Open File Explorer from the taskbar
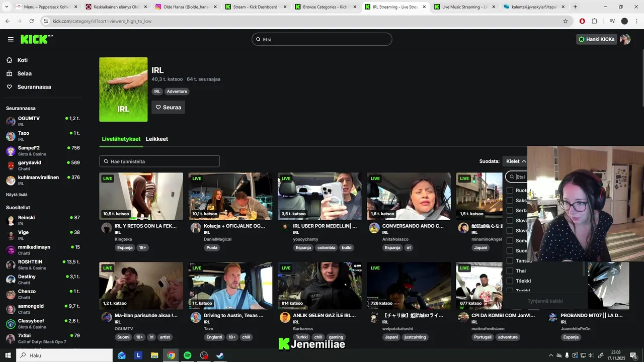This screenshot has width=644, height=362. [154, 355]
